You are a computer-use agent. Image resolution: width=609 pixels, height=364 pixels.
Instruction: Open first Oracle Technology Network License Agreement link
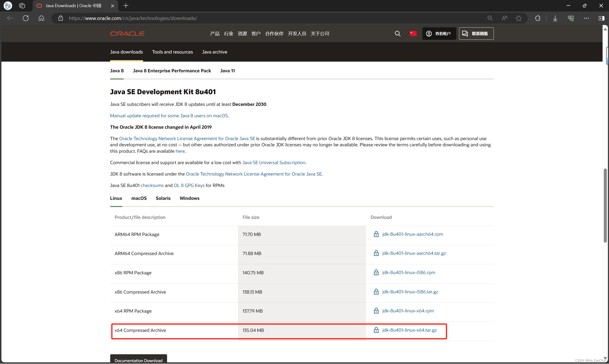(187, 138)
